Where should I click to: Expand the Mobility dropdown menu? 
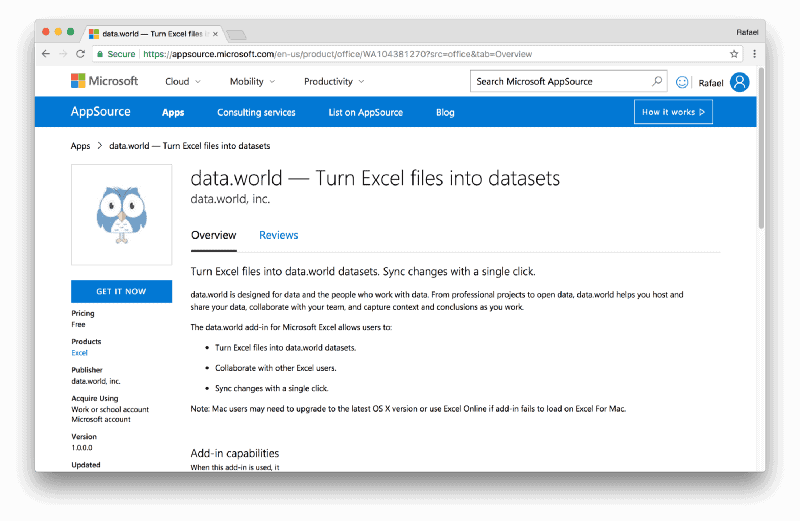click(x=252, y=81)
